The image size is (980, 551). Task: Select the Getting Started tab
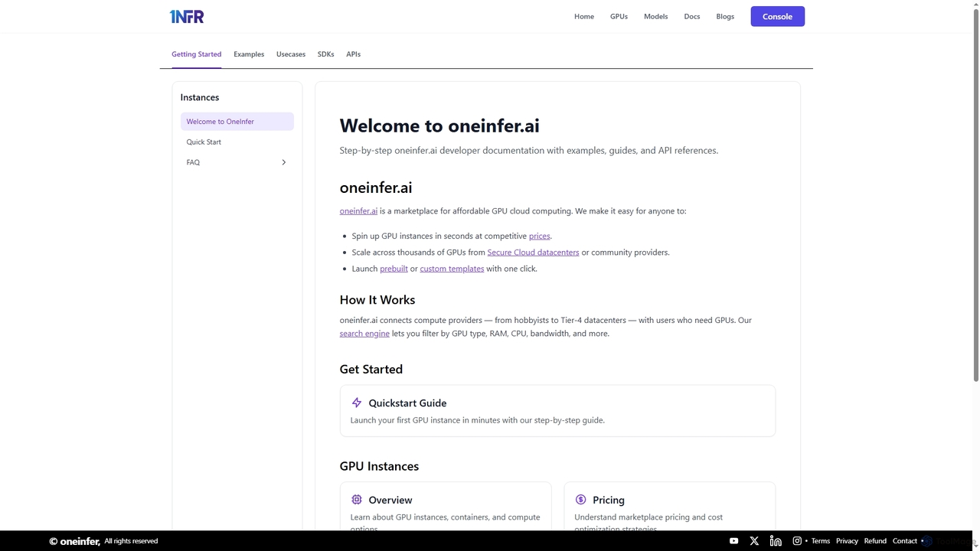(196, 54)
